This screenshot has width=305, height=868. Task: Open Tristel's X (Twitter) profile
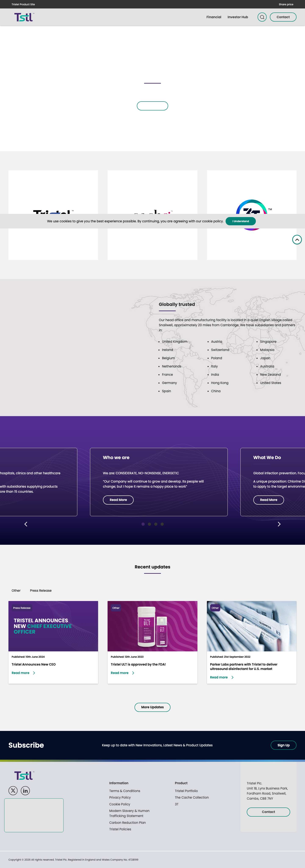13,791
